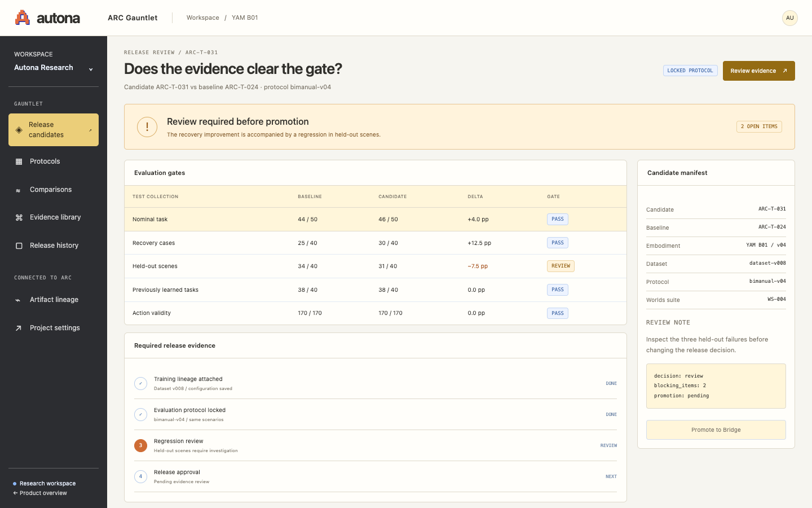Click REVIEW link for Regression review
The width and height of the screenshot is (812, 508).
(x=608, y=445)
